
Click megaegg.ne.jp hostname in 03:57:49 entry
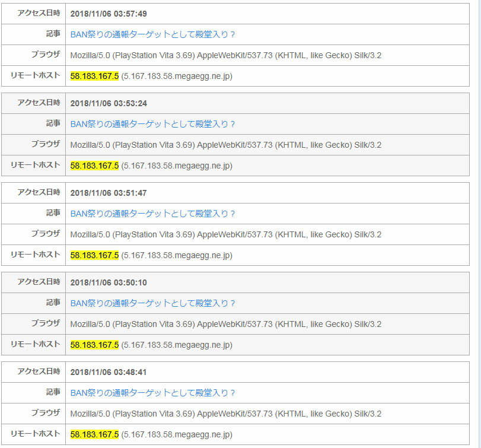[x=177, y=76]
